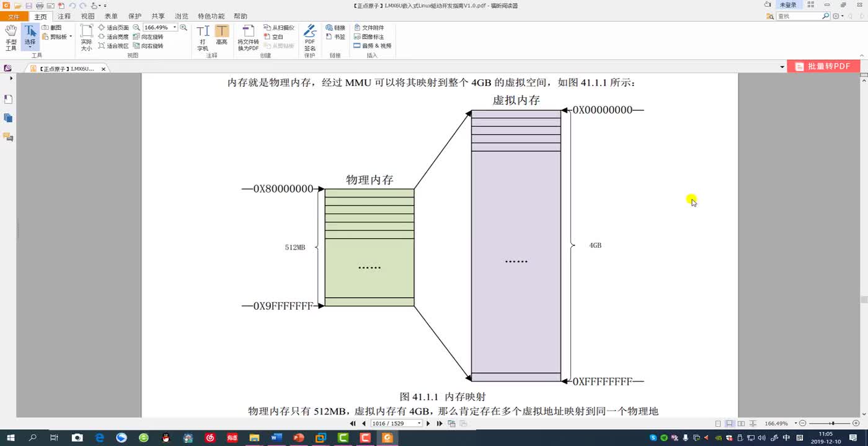Open the search settings gear dropdown
The height and width of the screenshot is (446, 868).
tap(838, 16)
